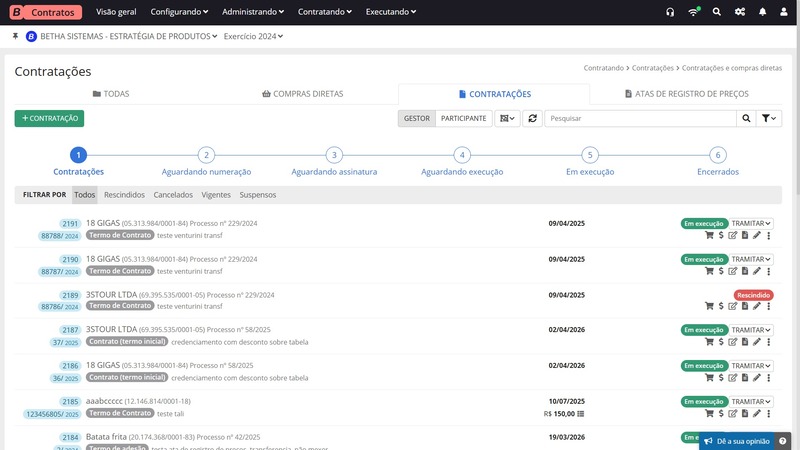Image resolution: width=800 pixels, height=450 pixels.
Task: Open the Compras Diretas tab
Action: point(302,94)
